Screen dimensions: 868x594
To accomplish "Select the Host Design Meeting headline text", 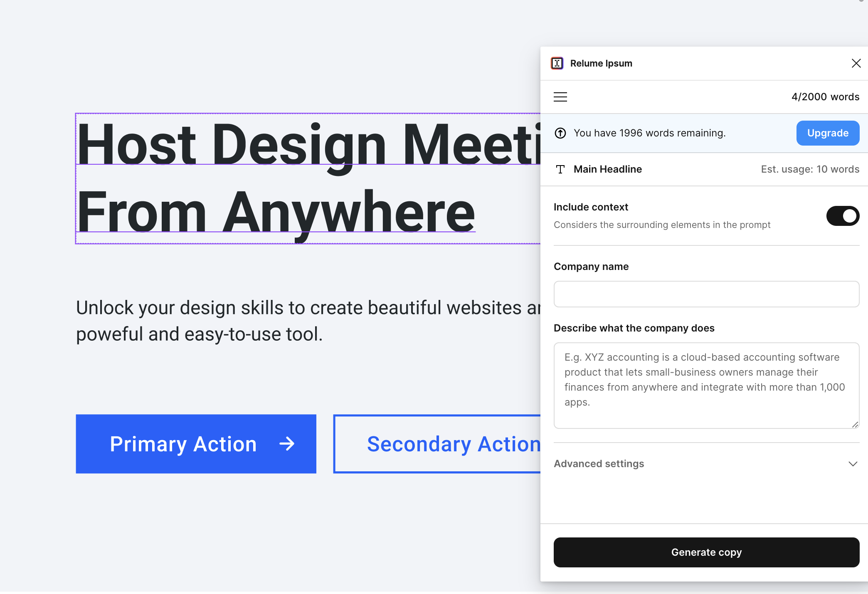I will tap(308, 178).
